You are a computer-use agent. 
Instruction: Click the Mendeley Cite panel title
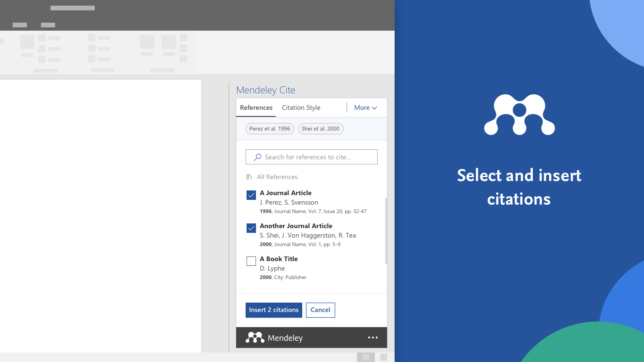[x=266, y=90]
